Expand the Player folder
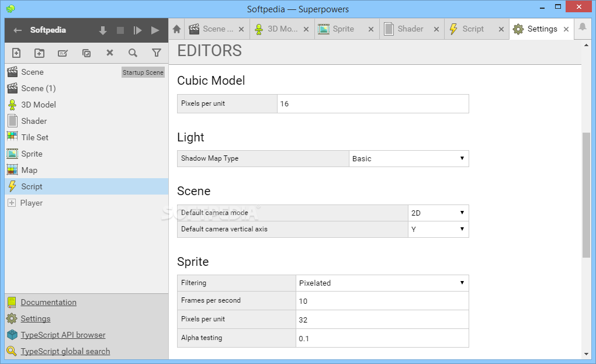 tap(12, 203)
